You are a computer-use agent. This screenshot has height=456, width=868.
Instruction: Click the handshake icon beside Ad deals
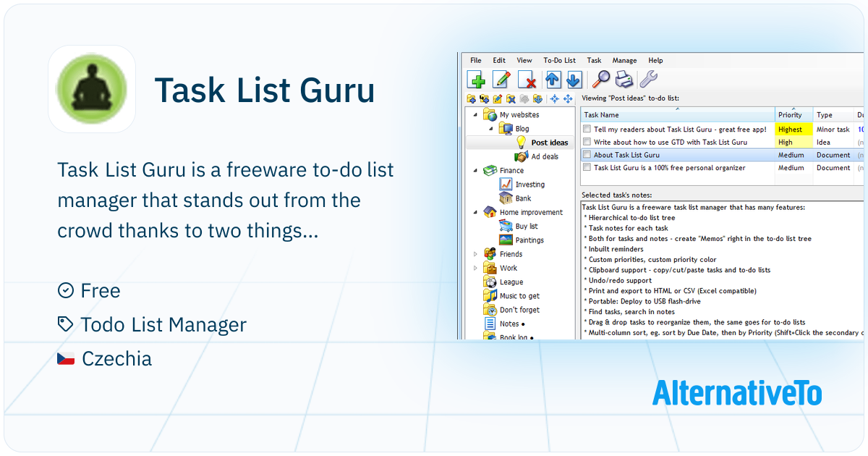tap(521, 156)
